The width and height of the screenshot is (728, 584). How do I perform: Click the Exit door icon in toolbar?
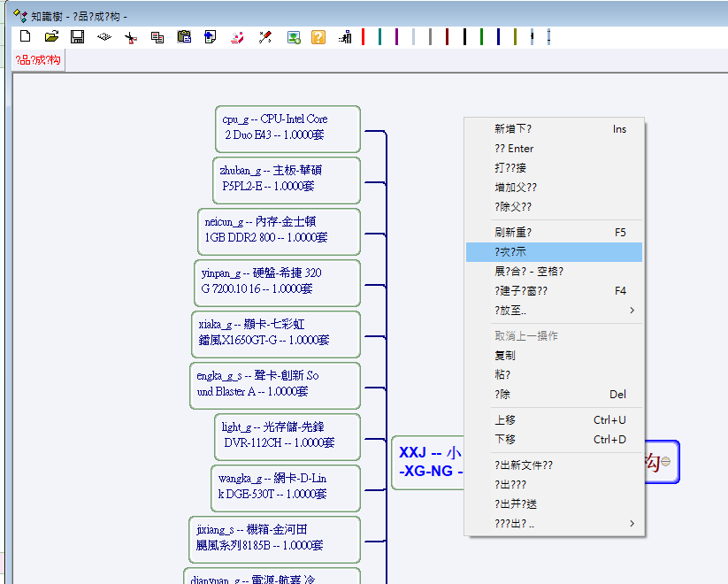click(x=346, y=37)
